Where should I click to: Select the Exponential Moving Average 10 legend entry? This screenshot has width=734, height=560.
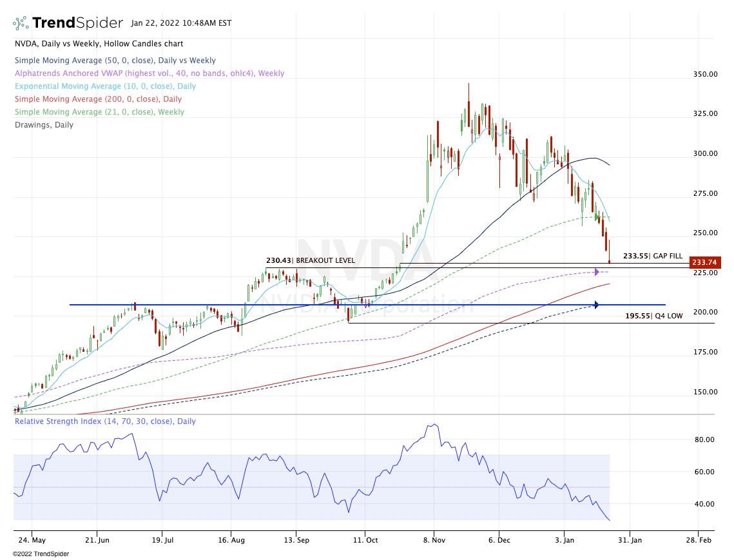pos(105,86)
